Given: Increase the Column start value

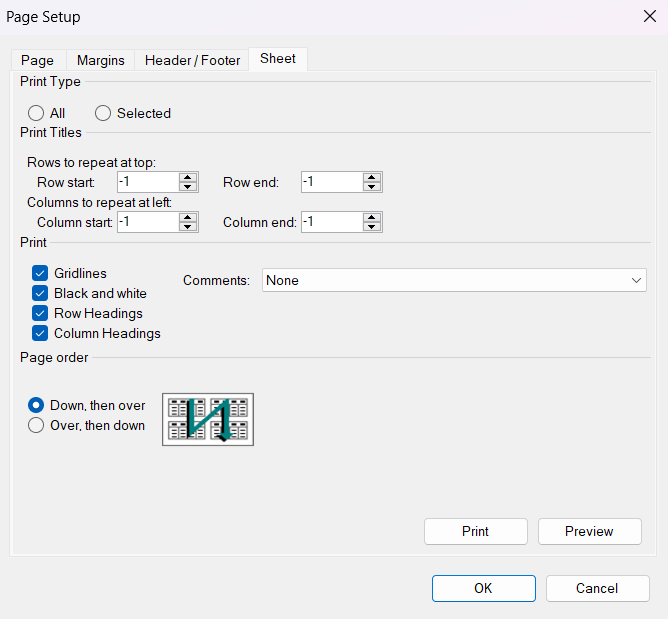Looking at the screenshot, I should [x=188, y=217].
